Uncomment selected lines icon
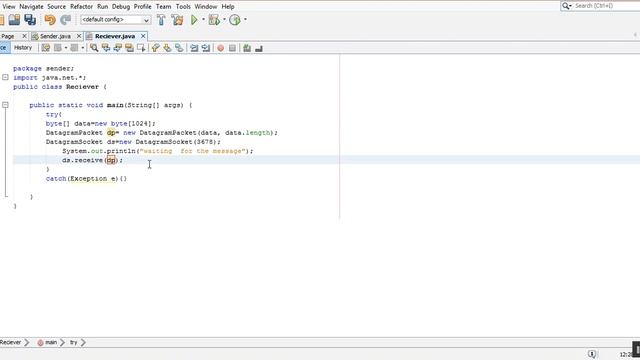Image resolution: width=640 pixels, height=360 pixels. click(x=259, y=48)
